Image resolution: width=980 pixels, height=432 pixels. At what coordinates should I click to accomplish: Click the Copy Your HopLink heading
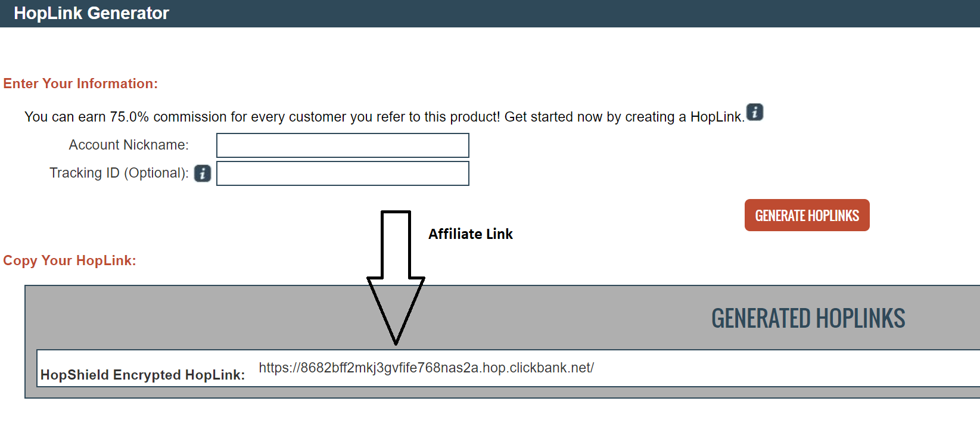point(70,260)
